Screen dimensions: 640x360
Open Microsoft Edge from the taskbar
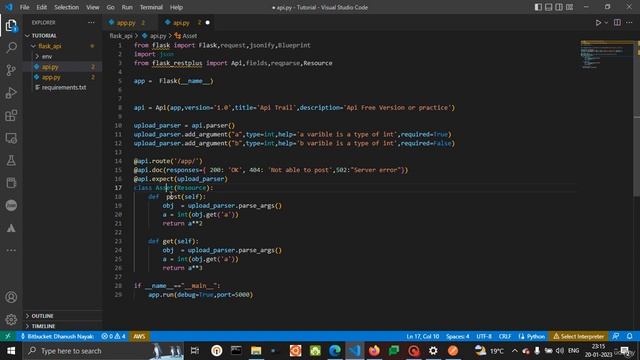coord(335,351)
